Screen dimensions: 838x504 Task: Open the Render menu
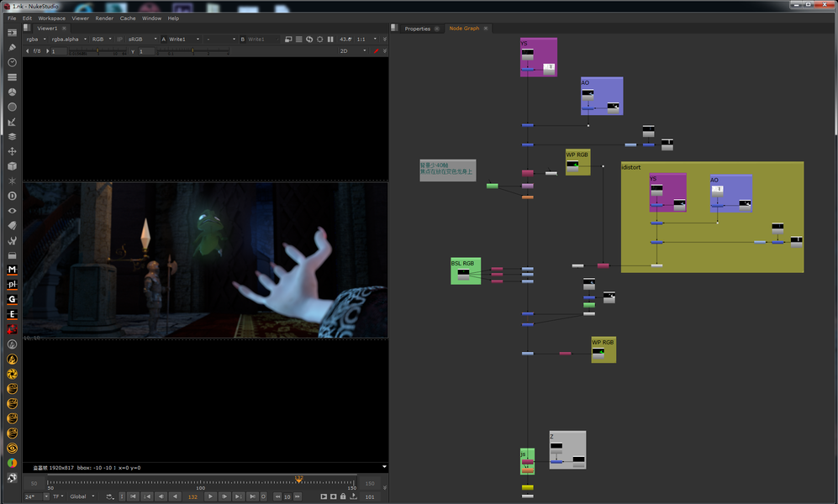pos(104,18)
